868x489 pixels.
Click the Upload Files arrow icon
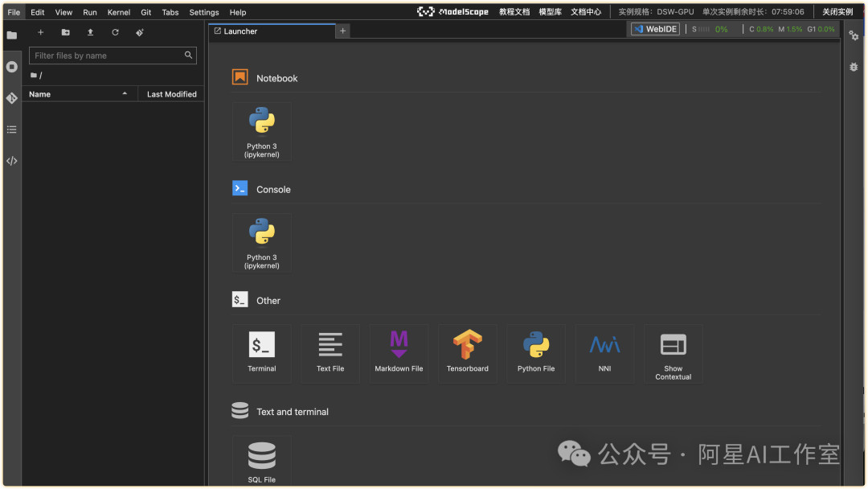pyautogui.click(x=90, y=32)
